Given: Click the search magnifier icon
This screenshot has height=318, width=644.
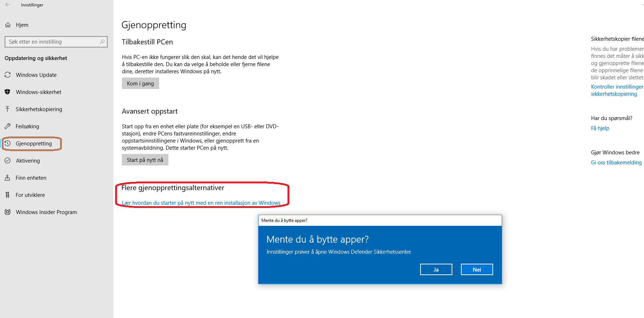Looking at the screenshot, I should click(102, 42).
